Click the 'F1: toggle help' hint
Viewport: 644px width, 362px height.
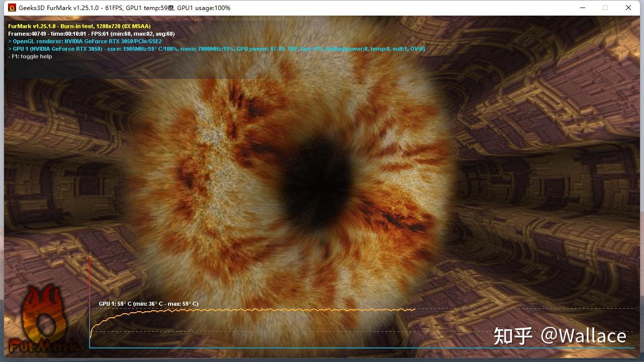(x=30, y=56)
